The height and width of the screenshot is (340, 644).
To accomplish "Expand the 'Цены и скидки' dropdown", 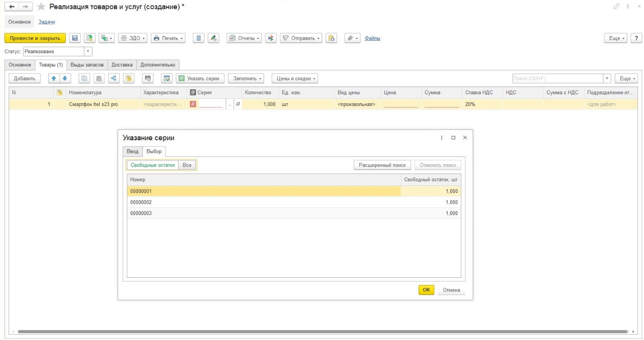I will point(295,78).
